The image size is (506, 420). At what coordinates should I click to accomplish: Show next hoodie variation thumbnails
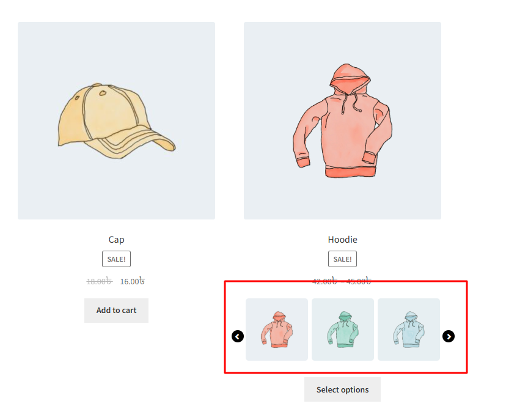click(449, 336)
